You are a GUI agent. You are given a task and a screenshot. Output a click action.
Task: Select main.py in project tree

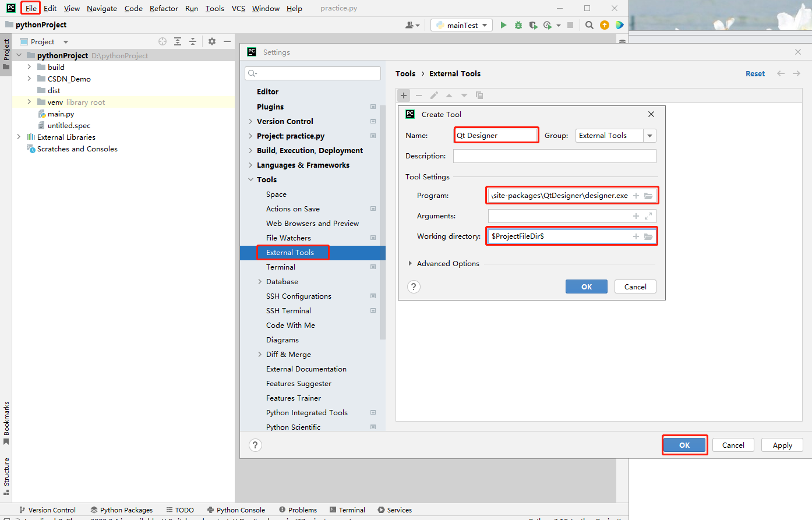click(61, 114)
